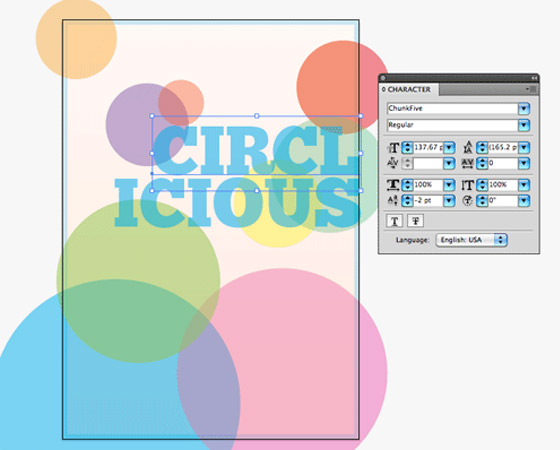Image resolution: width=560 pixels, height=450 pixels.
Task: Click the horizontal scale 100% field
Action: (428, 185)
